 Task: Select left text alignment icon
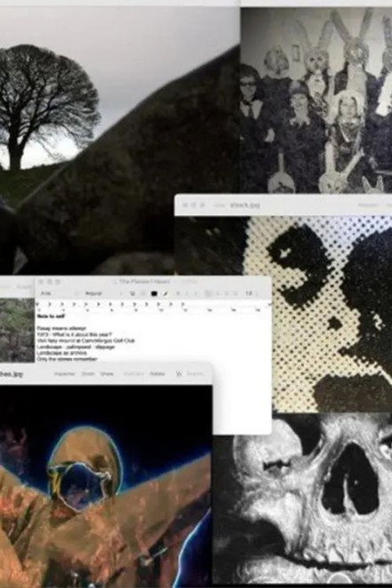click(x=209, y=294)
